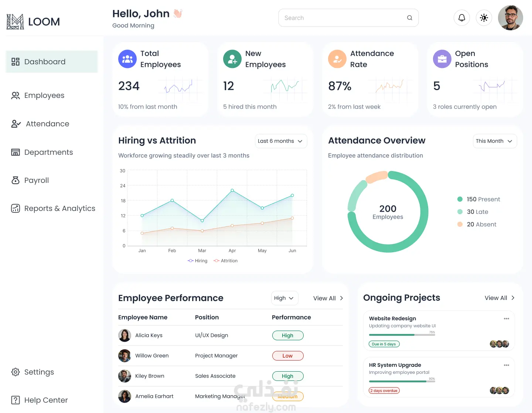The height and width of the screenshot is (413, 532).
Task: Click HR System Upgrade project title
Action: point(395,365)
